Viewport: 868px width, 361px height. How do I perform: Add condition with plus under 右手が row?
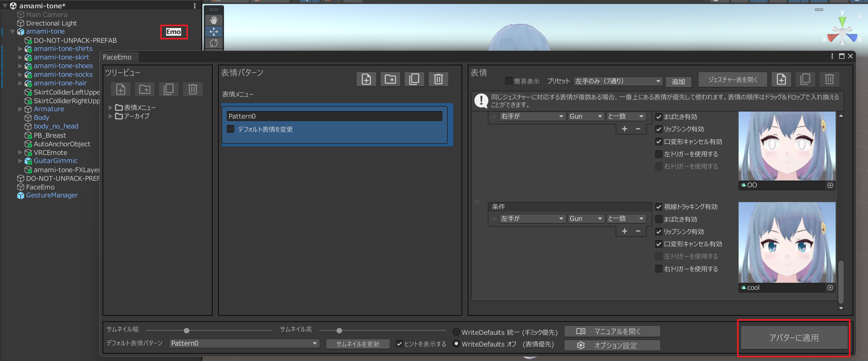pyautogui.click(x=624, y=129)
